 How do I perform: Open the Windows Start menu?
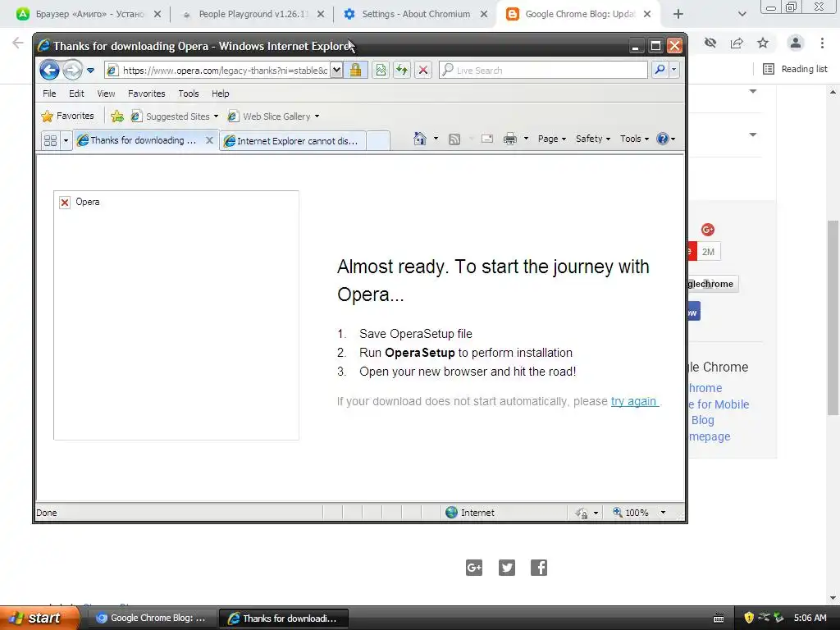pos(40,618)
